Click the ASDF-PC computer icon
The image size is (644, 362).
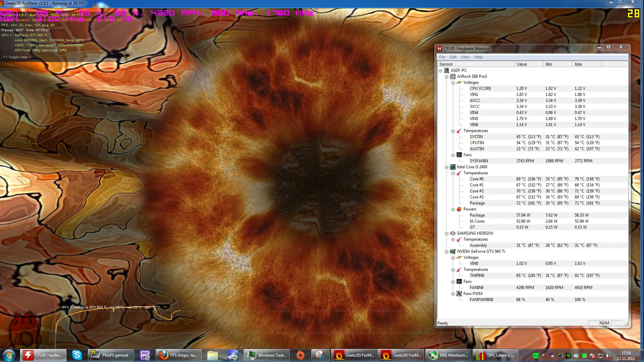[x=446, y=70]
